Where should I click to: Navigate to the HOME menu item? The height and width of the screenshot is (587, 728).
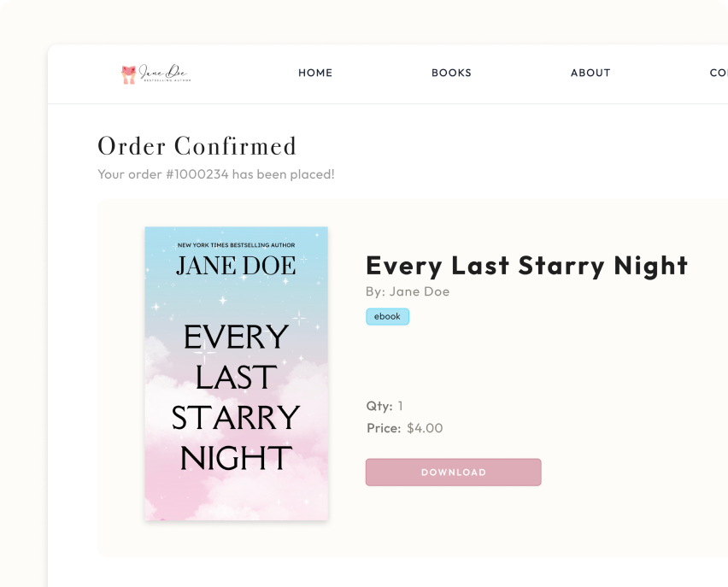pos(315,73)
